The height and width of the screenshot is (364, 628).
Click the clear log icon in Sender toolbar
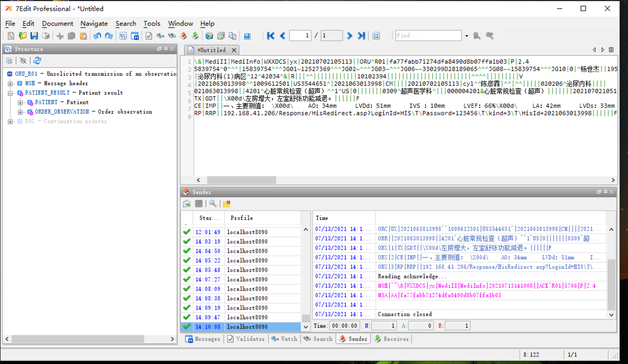tap(226, 204)
